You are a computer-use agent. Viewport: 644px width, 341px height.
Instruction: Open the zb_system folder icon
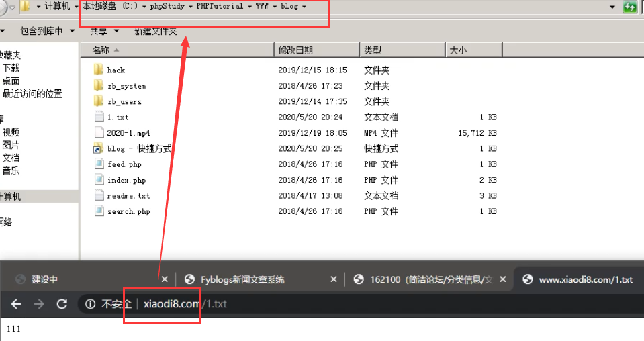(99, 86)
